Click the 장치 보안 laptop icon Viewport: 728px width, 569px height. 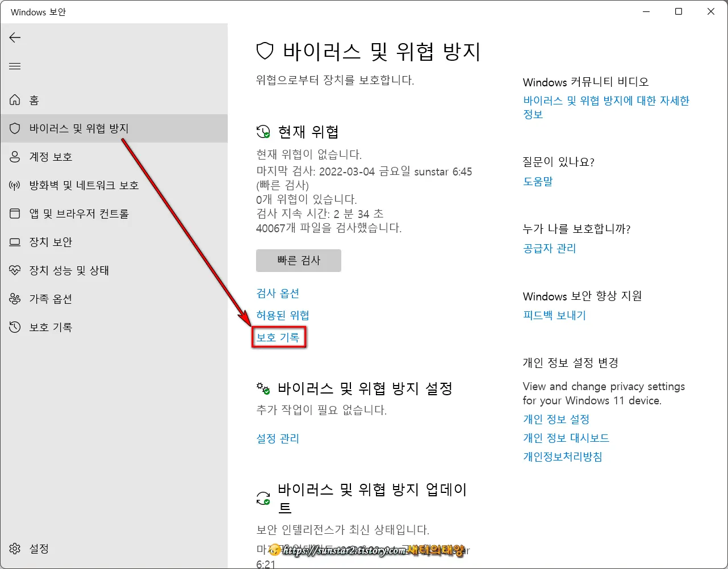pyautogui.click(x=15, y=242)
